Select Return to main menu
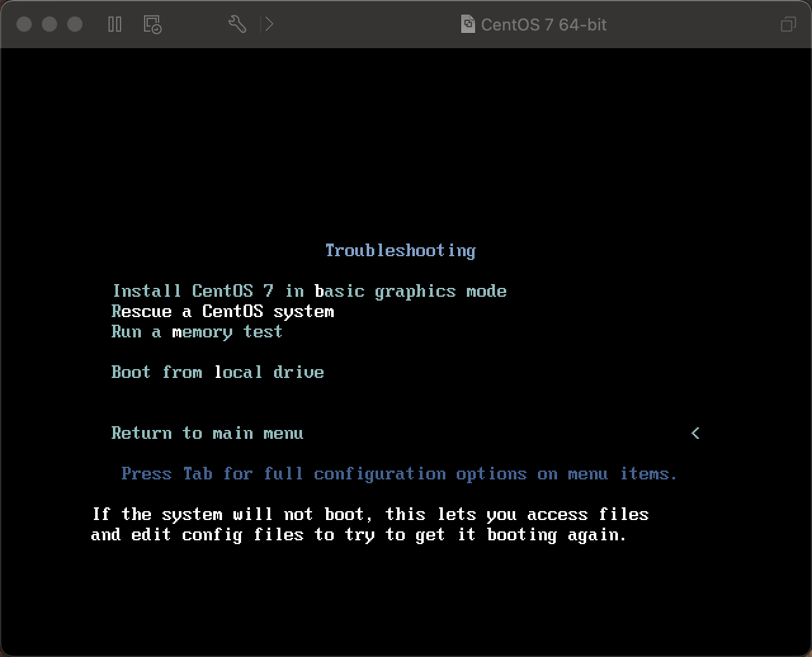 207,433
